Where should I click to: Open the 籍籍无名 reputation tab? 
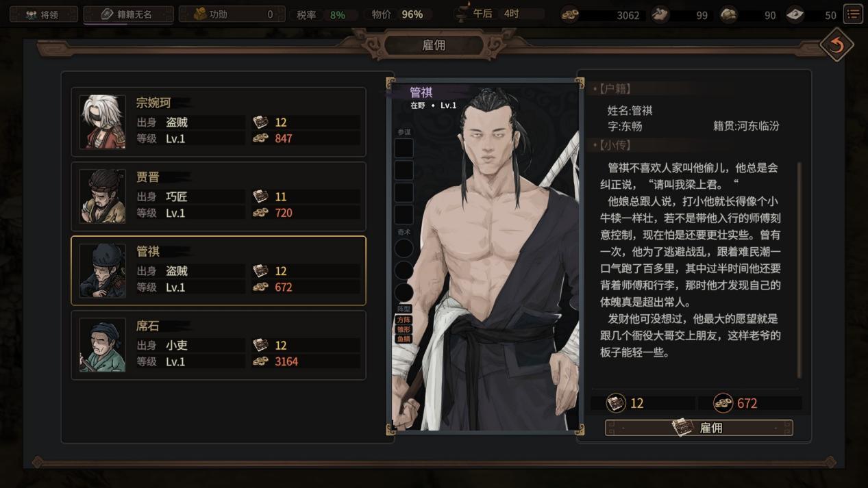(127, 14)
